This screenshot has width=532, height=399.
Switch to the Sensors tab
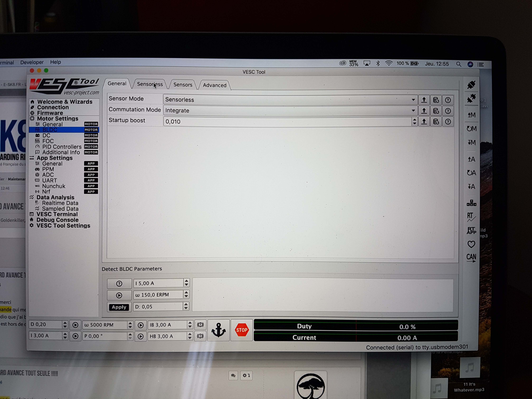coord(183,85)
